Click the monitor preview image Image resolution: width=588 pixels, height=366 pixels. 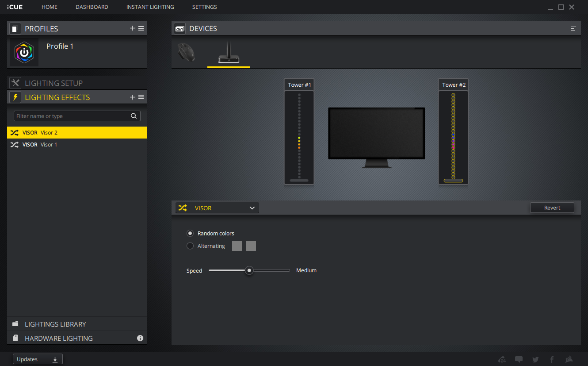click(377, 137)
